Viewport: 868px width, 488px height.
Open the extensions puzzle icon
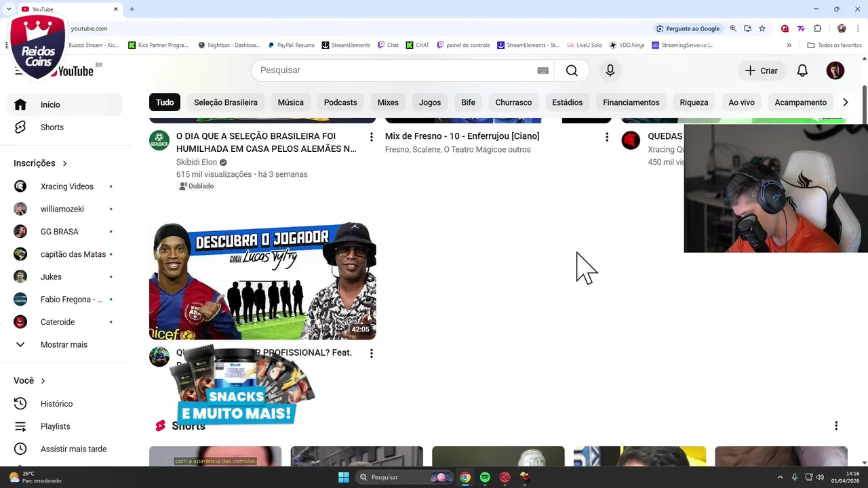point(817,28)
